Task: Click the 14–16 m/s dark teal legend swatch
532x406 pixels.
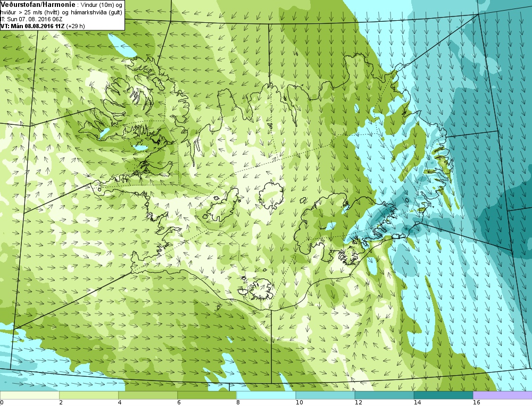Action: [x=443, y=395]
